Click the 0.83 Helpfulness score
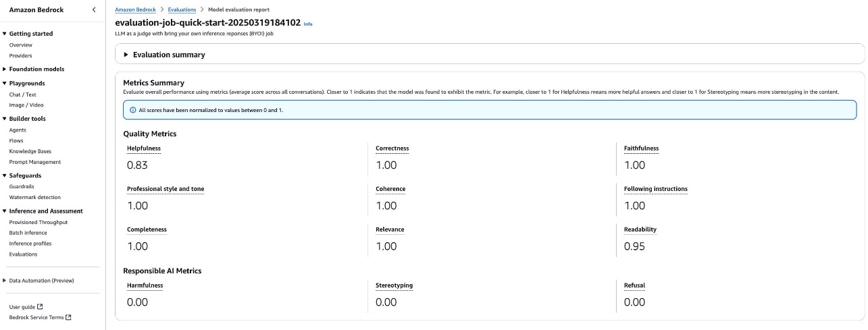The image size is (868, 330). [137, 165]
